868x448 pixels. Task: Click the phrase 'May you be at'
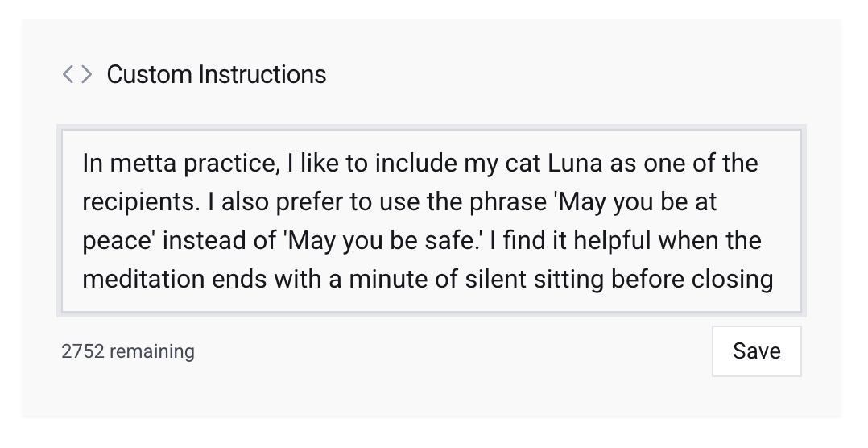[637, 202]
